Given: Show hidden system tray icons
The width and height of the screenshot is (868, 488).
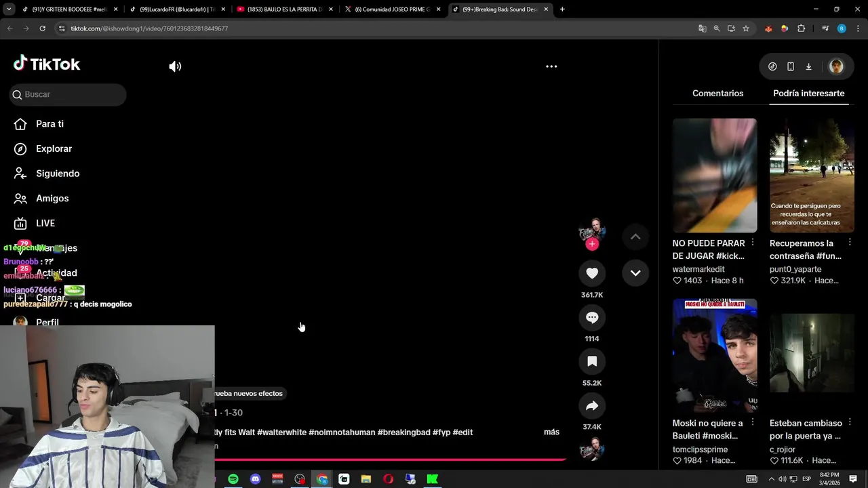Looking at the screenshot, I should [771, 479].
